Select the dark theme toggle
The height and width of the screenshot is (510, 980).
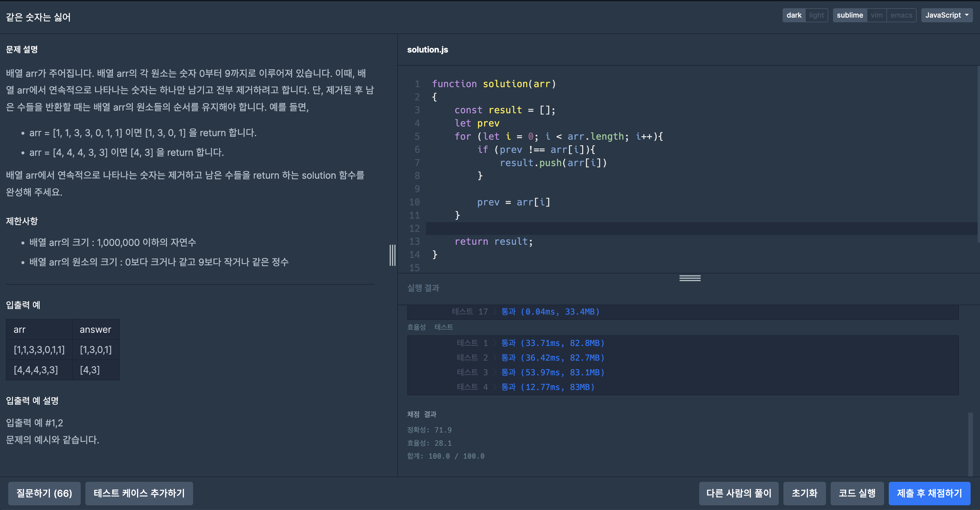[x=794, y=15]
